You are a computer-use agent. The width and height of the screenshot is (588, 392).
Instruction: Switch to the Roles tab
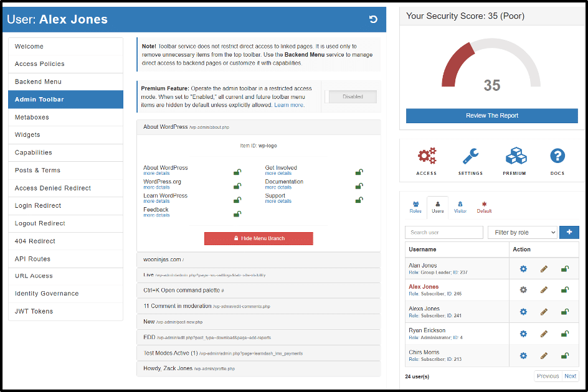pos(415,207)
